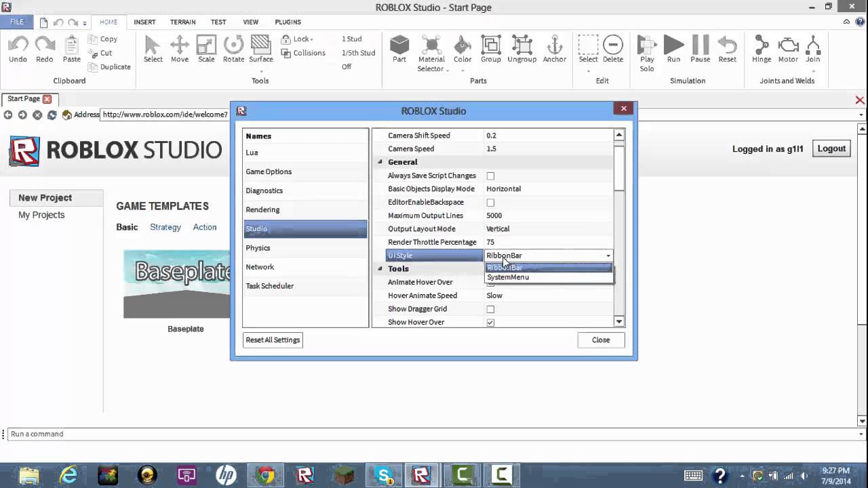Toggle the Anchor tool

coord(555,45)
